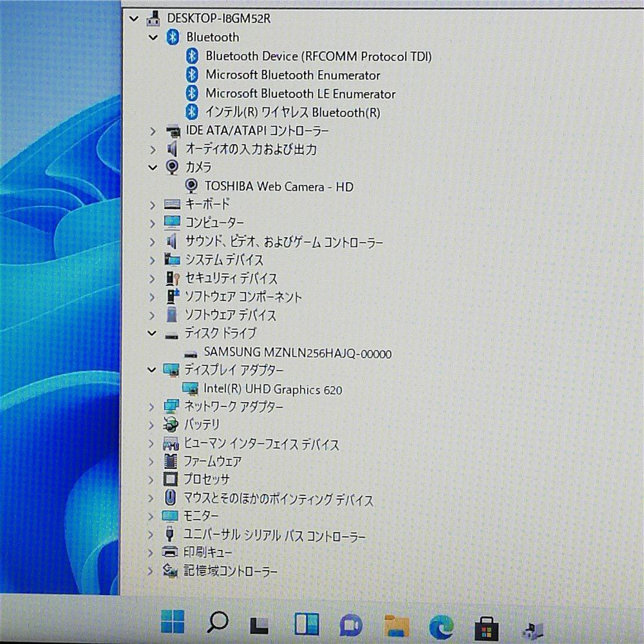The width and height of the screenshot is (644, 644).
Task: Select Microsoft Bluetooth LE Enumerator entry
Action: (301, 93)
